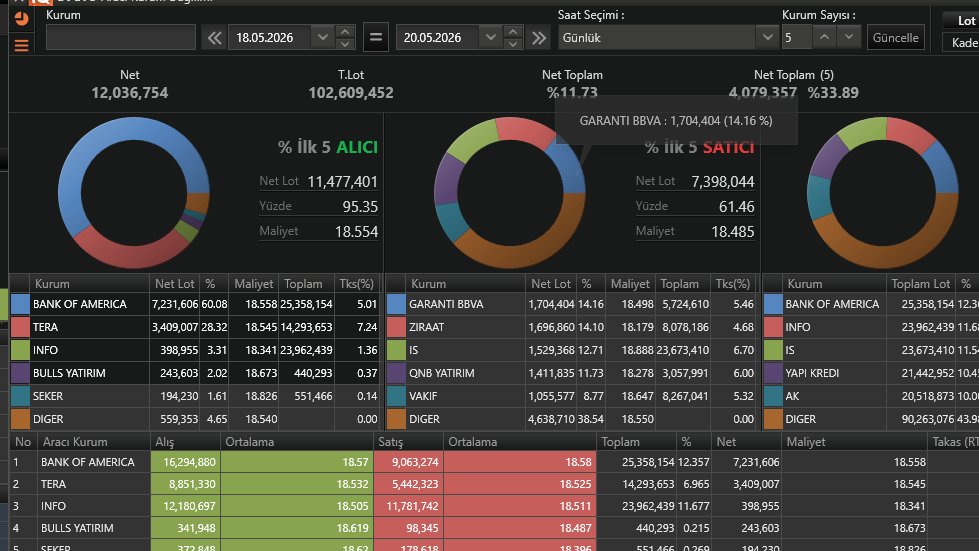The image size is (979, 551).
Task: Select GARANTI BBVA row in sellers table
Action: (x=572, y=304)
